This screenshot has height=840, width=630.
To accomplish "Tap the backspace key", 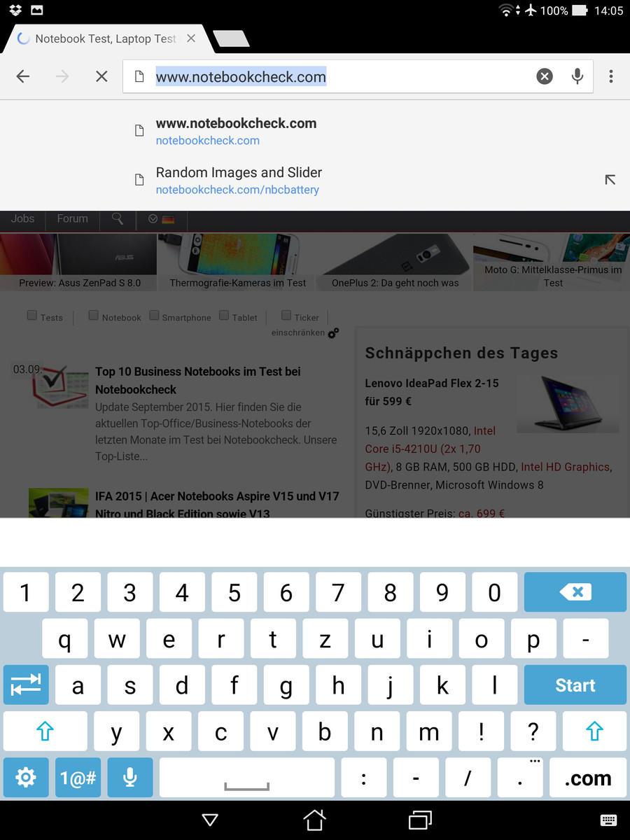I will [x=575, y=592].
